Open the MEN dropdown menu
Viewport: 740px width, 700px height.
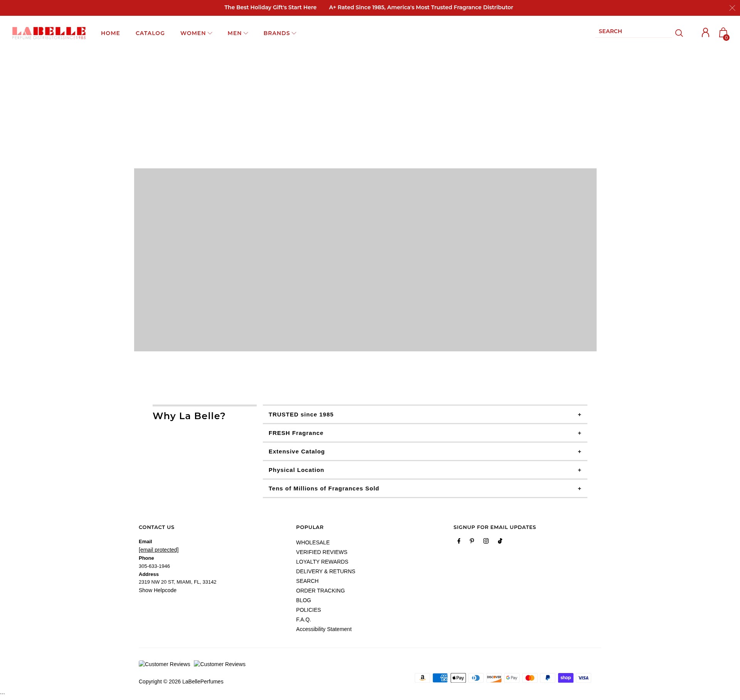tap(238, 33)
